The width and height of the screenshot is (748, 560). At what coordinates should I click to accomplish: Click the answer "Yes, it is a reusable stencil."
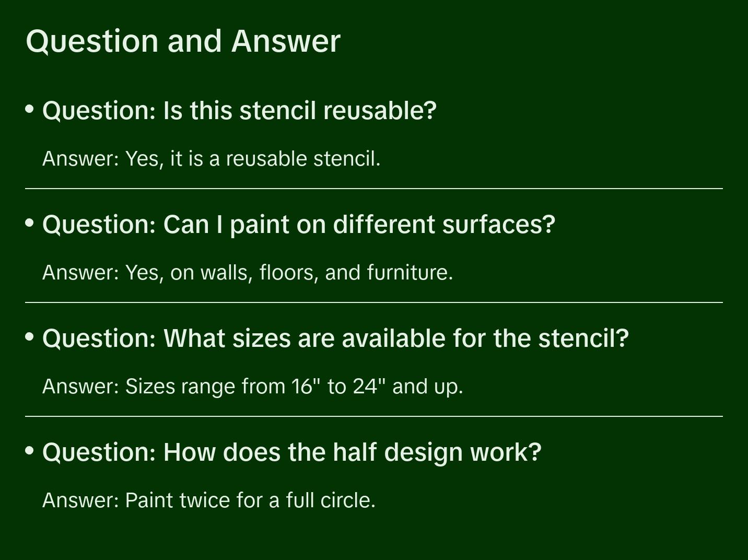[x=211, y=159]
